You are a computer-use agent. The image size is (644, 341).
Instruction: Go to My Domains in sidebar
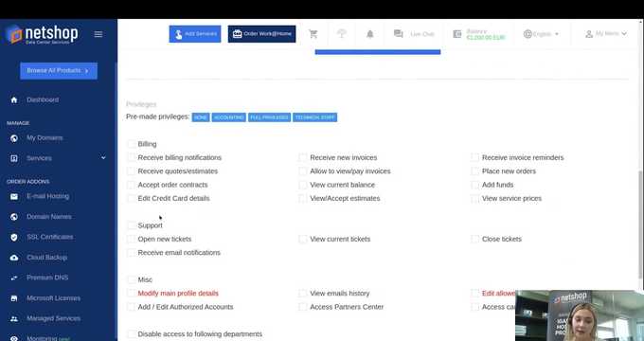pos(45,138)
